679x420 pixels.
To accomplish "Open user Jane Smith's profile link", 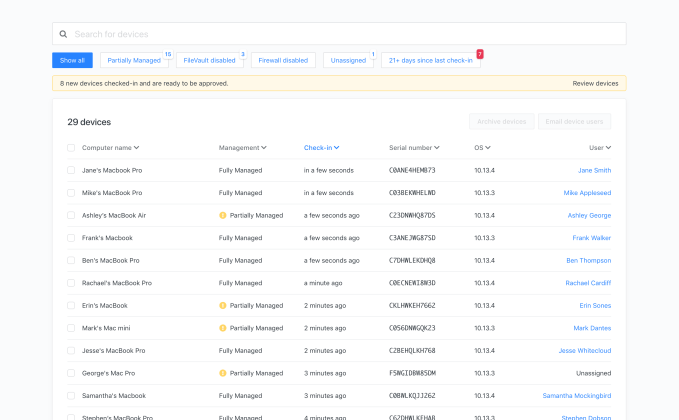I will click(x=594, y=170).
